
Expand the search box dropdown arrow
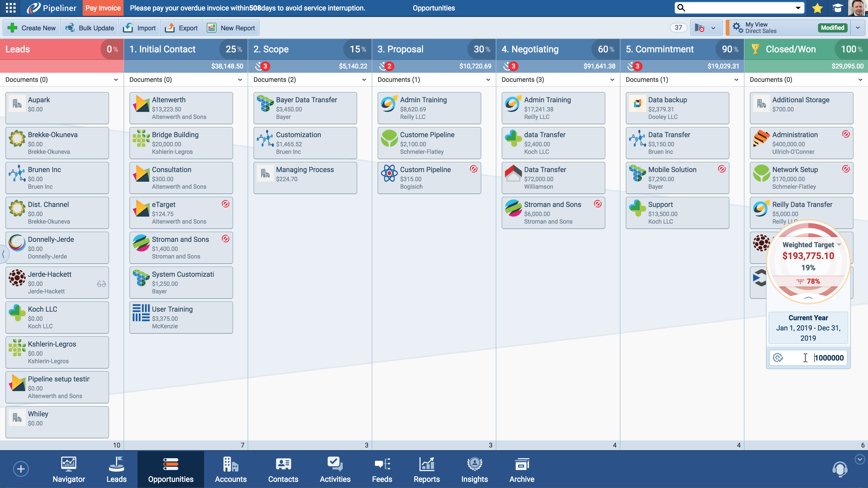tap(798, 8)
